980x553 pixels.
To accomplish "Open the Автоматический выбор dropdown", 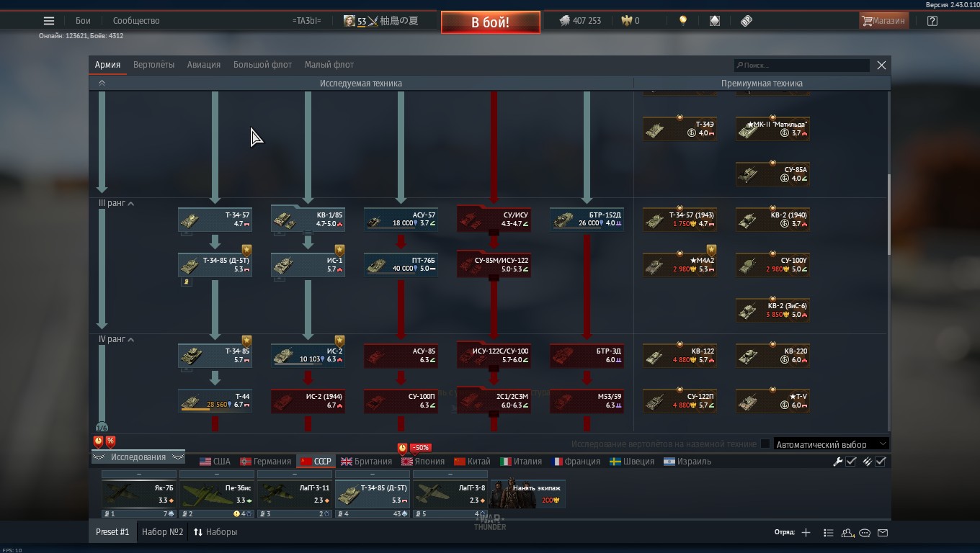I will tap(831, 444).
